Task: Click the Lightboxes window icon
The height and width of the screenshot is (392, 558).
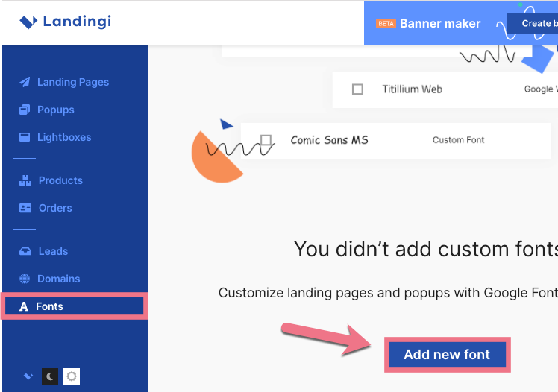Action: (25, 137)
